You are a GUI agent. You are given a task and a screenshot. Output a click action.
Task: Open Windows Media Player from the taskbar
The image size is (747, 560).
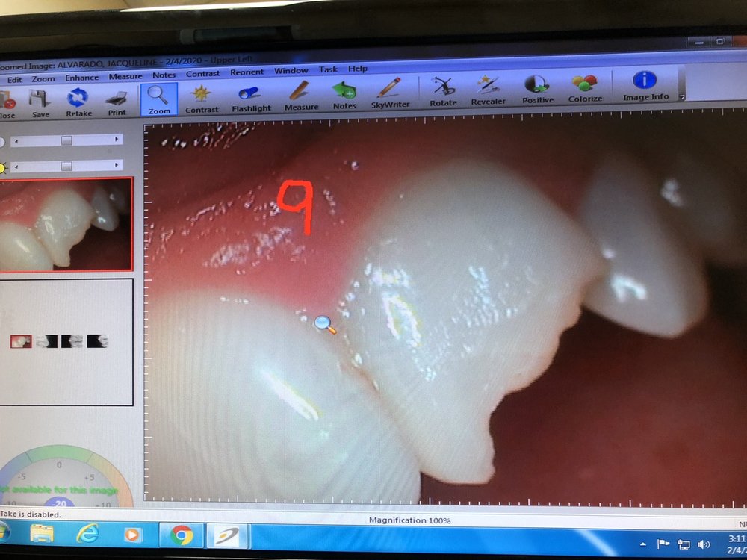pos(132,535)
